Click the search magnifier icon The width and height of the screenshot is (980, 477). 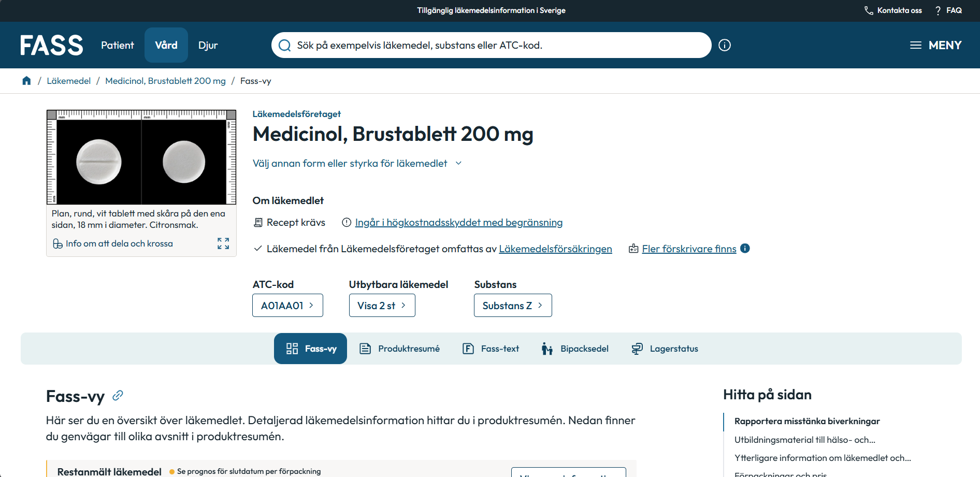point(284,46)
